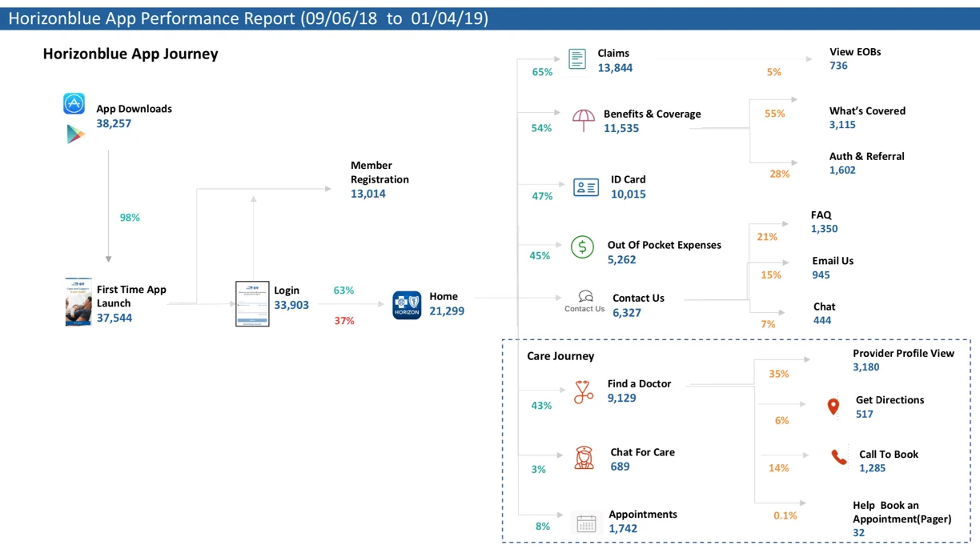Screen dimensions: 980x557
Task: Click the Get Directions map pin icon
Action: point(833,407)
